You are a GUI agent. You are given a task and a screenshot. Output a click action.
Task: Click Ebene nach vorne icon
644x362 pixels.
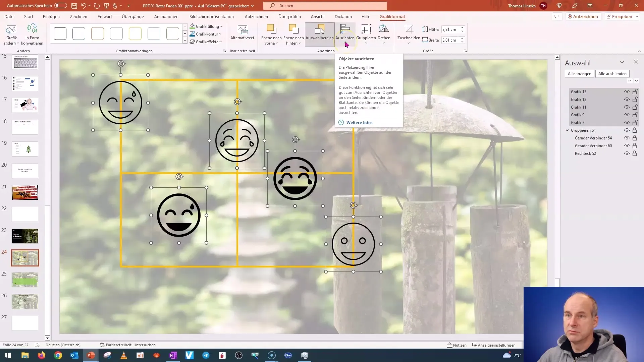point(271,29)
